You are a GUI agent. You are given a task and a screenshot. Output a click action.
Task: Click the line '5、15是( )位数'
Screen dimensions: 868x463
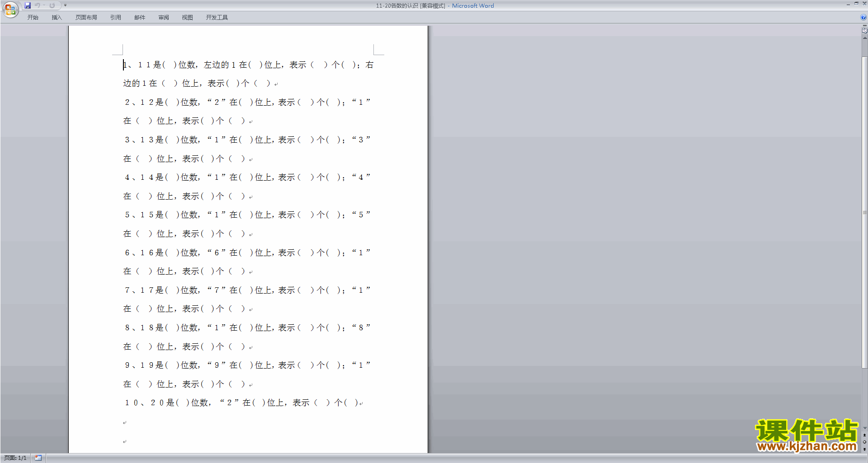(x=247, y=215)
